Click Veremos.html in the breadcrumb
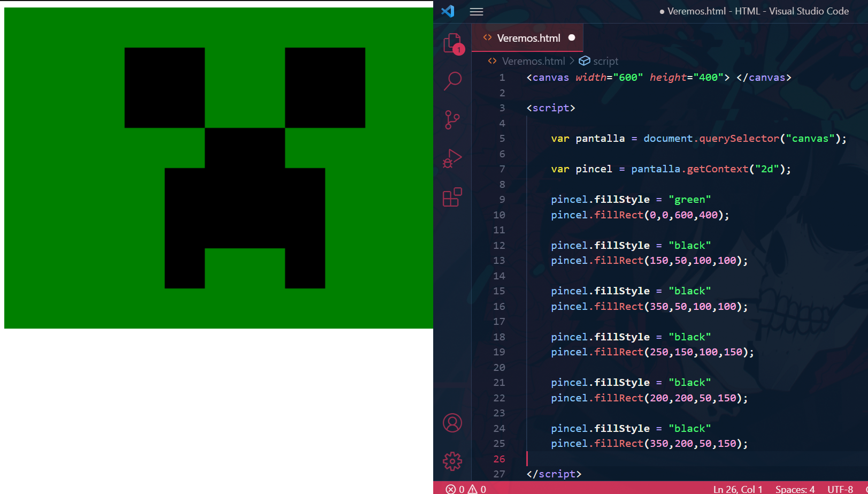This screenshot has width=868, height=494. pyautogui.click(x=533, y=61)
